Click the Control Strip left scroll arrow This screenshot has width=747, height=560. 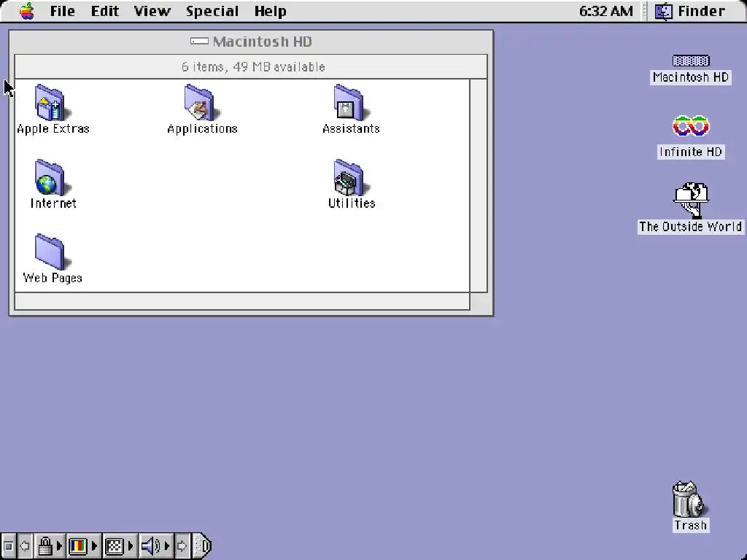coord(25,546)
